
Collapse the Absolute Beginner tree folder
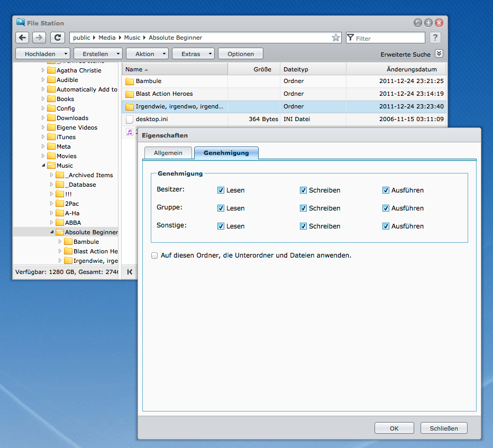[52, 232]
